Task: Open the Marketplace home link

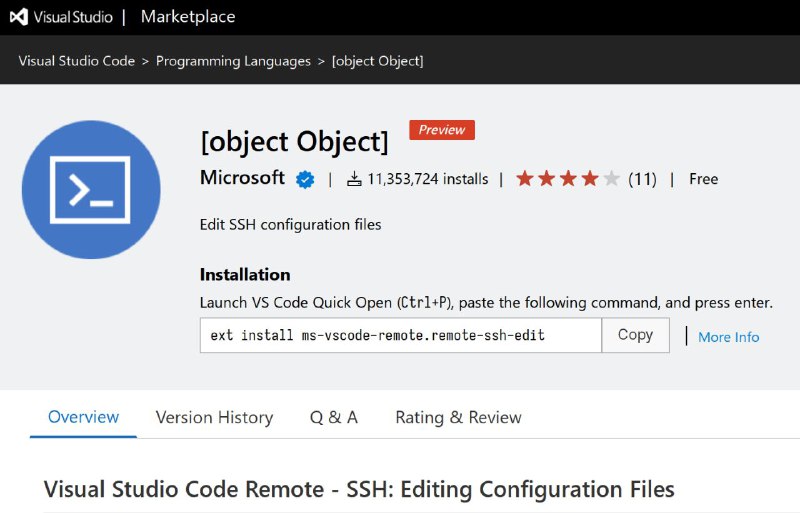Action: (188, 17)
